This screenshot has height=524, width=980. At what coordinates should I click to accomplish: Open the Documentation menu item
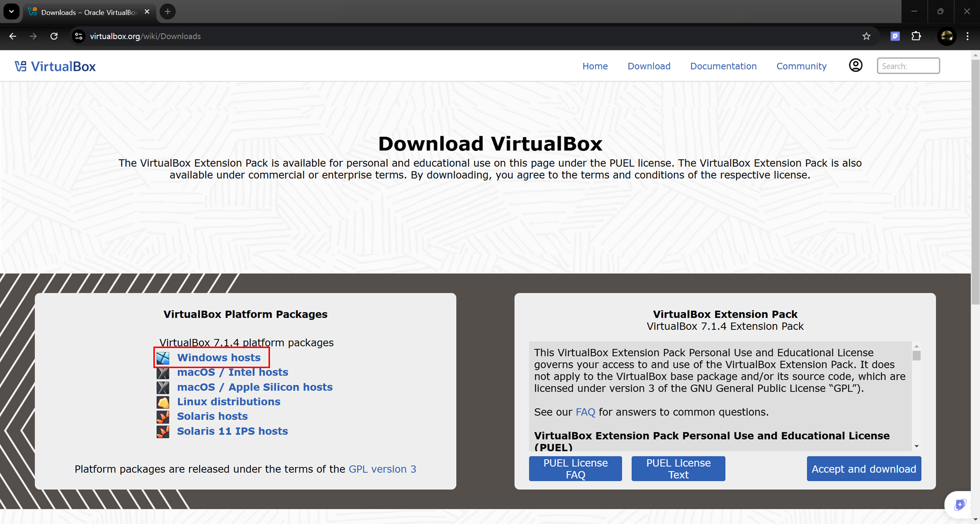point(723,66)
